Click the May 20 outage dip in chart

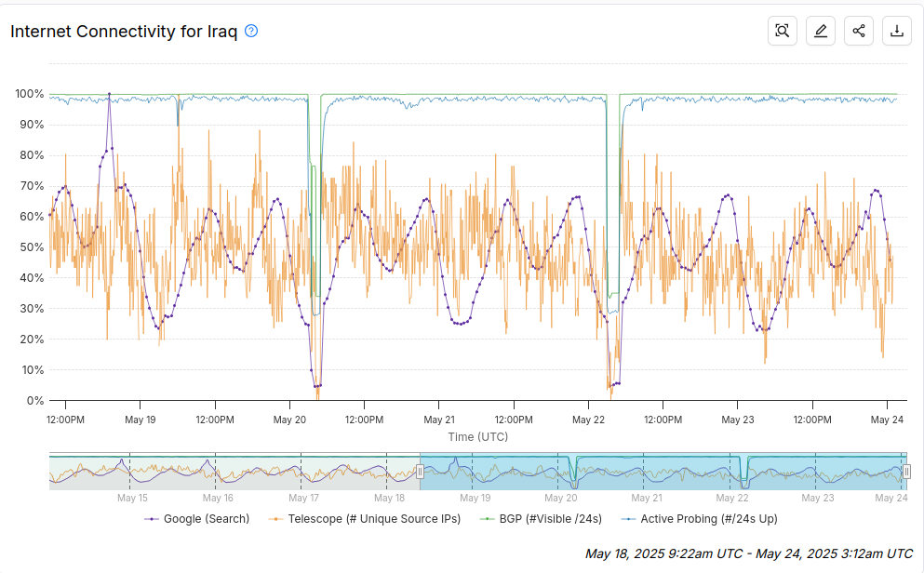pos(317,386)
